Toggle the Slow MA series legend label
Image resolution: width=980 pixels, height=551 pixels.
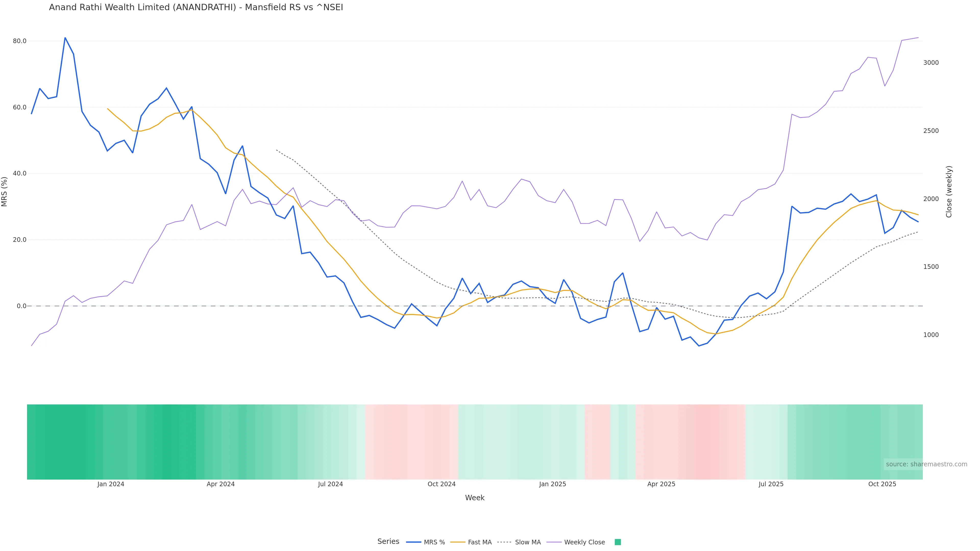[x=528, y=542]
